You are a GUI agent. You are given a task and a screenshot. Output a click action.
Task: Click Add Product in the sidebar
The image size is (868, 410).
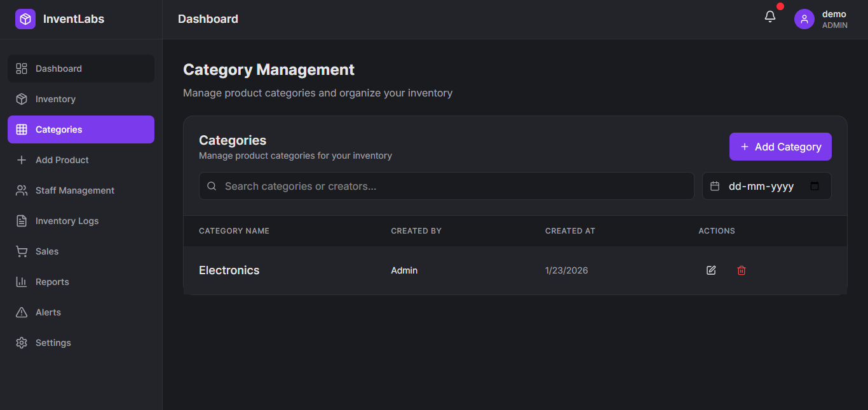[x=62, y=160]
